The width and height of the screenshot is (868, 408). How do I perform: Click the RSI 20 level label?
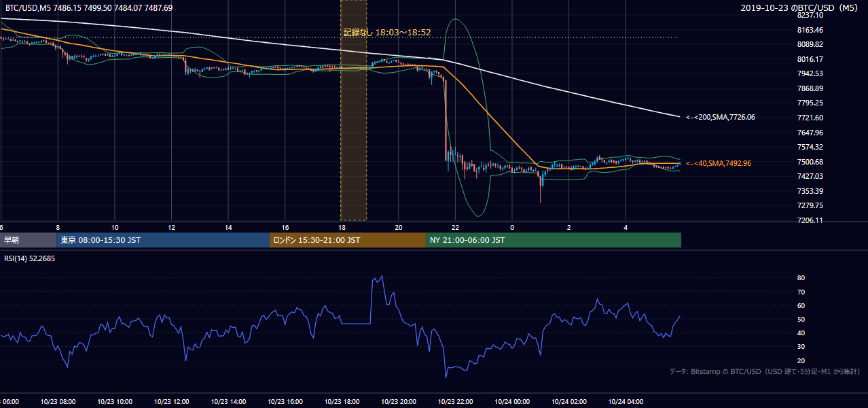tap(801, 360)
